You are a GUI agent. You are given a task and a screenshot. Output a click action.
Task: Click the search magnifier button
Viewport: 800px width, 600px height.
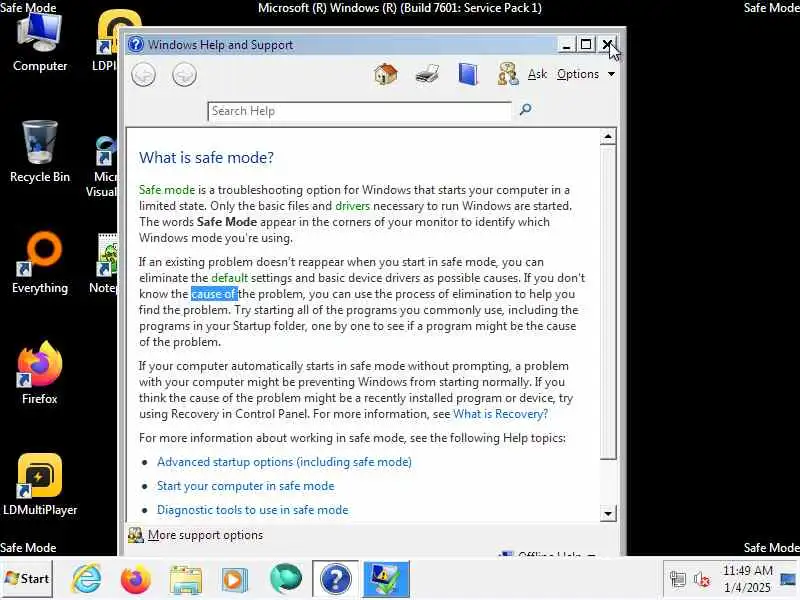coord(525,109)
